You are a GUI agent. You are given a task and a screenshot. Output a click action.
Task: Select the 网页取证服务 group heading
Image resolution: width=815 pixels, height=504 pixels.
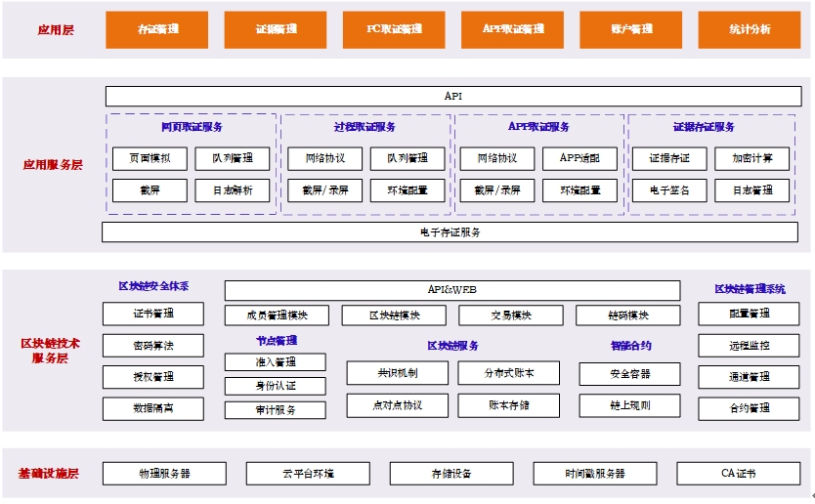pyautogui.click(x=192, y=127)
